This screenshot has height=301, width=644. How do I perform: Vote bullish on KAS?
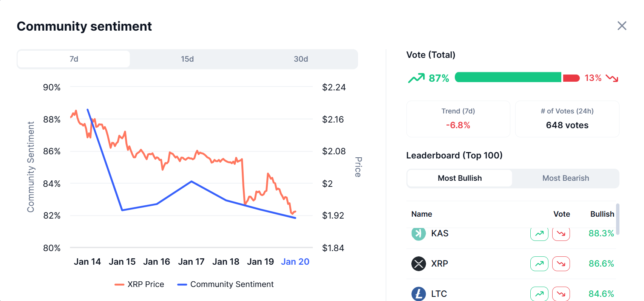[x=539, y=234]
